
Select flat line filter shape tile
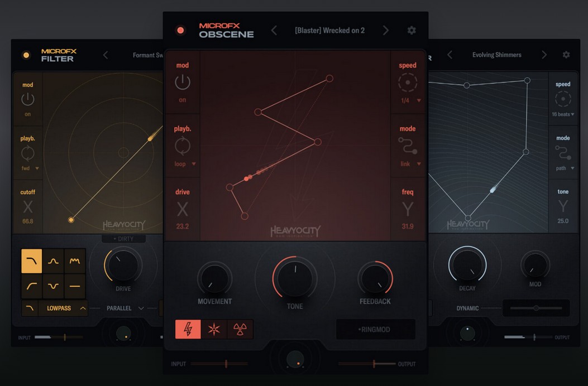coord(75,286)
